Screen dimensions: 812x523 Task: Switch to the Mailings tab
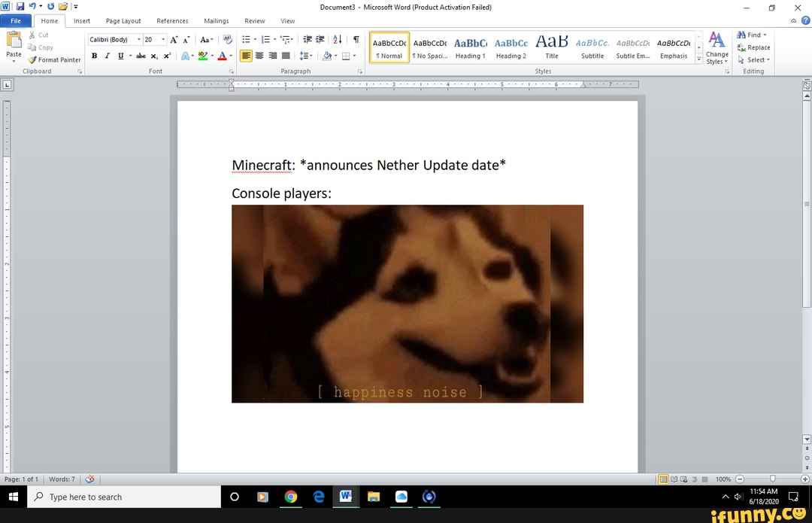[217, 21]
